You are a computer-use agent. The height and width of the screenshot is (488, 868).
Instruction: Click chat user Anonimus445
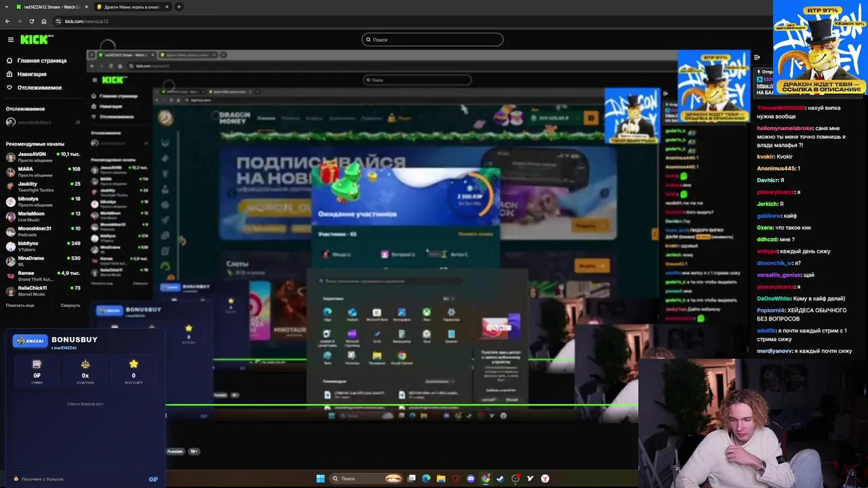click(x=776, y=168)
